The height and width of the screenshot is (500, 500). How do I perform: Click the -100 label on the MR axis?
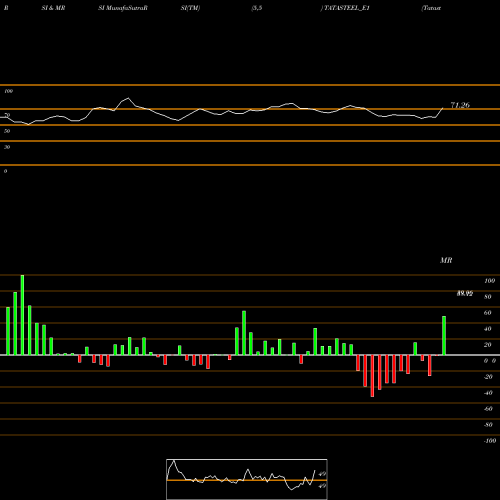(489, 441)
